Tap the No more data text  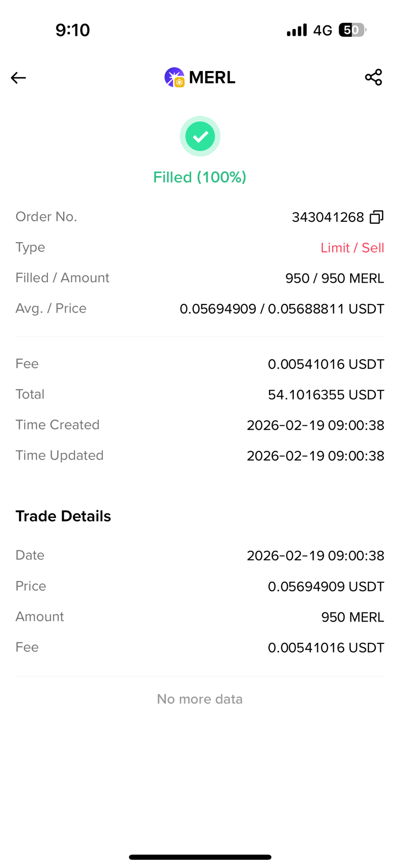(200, 699)
